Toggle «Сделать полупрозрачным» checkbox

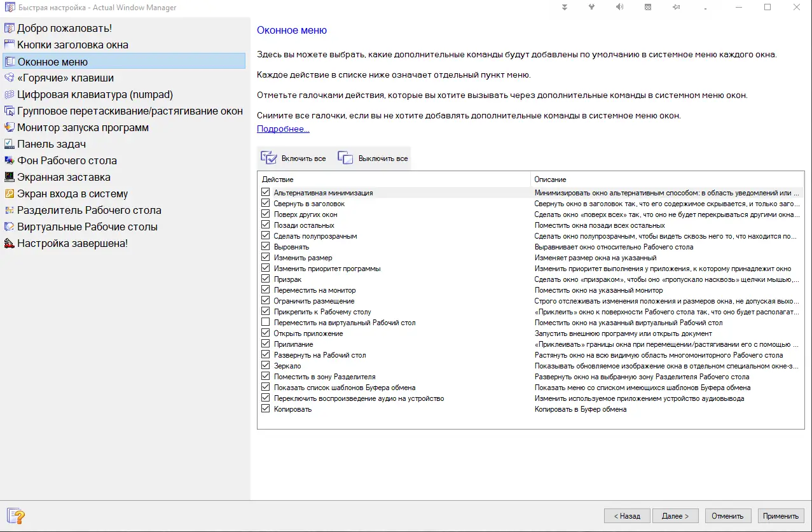[266, 235]
